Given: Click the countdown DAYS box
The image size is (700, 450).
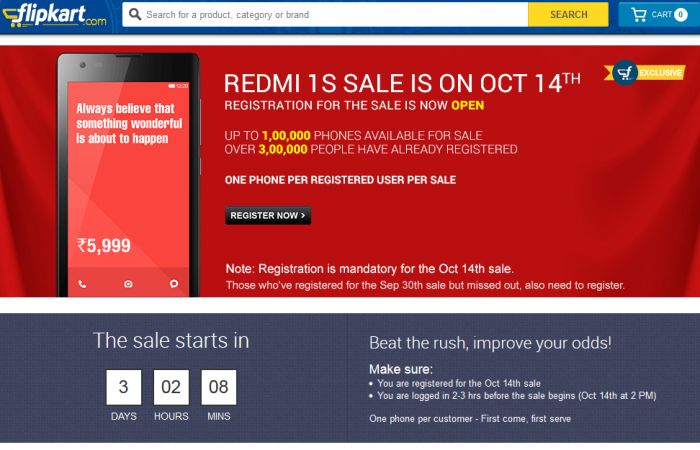Looking at the screenshot, I should pos(124,387).
